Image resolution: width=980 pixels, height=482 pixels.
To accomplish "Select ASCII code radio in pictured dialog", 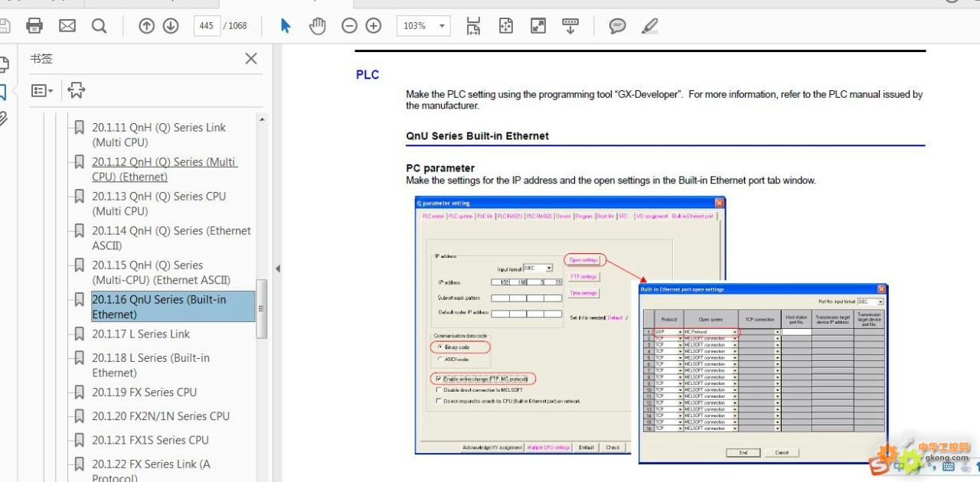I will (439, 358).
